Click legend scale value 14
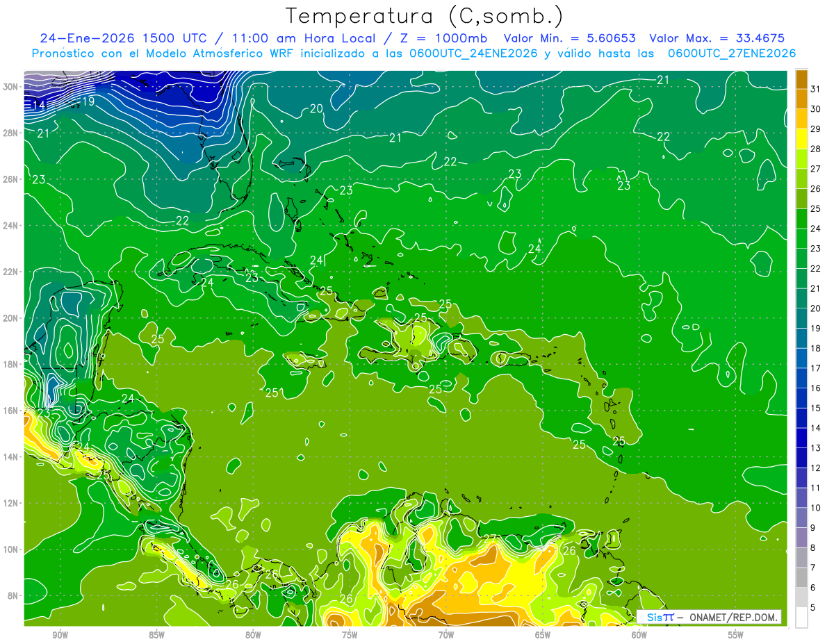This screenshot has height=644, width=834. (x=816, y=428)
